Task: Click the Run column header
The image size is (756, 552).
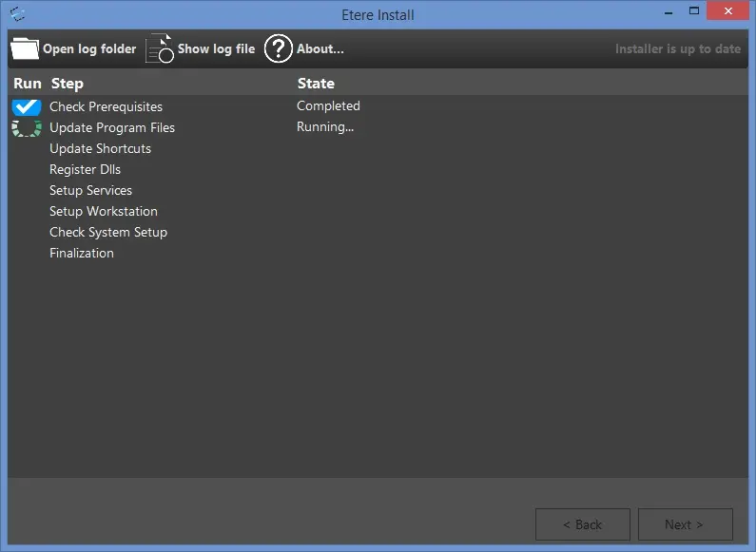Action: click(x=28, y=84)
